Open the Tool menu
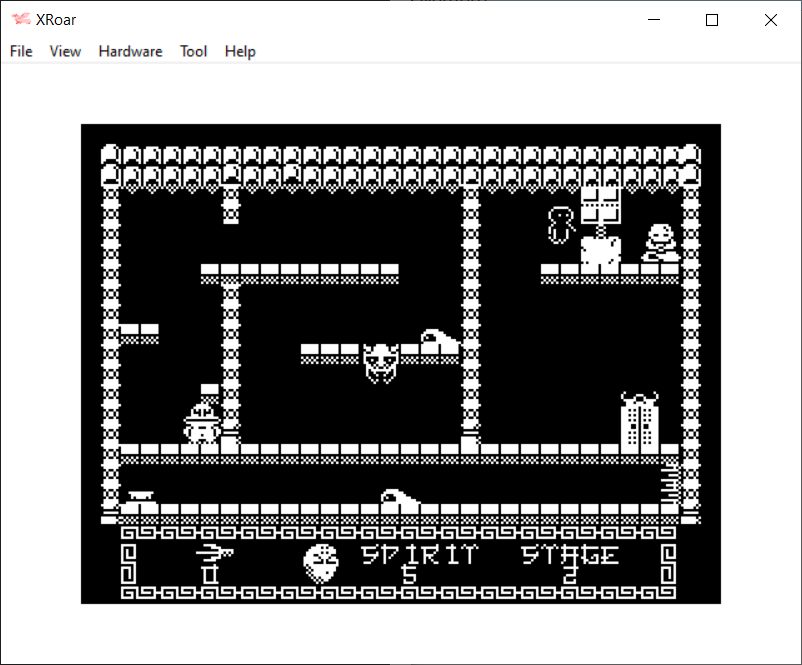This screenshot has width=802, height=665. click(x=193, y=51)
